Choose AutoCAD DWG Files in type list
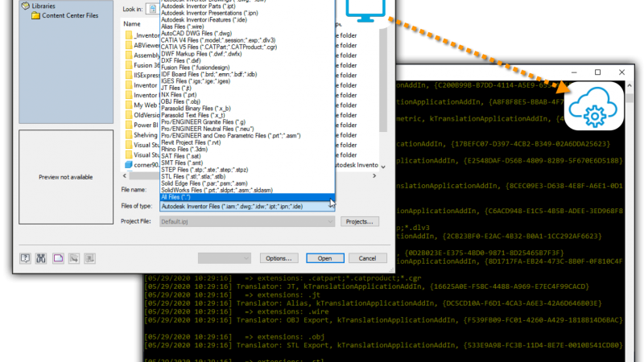Image resolution: width=644 pixels, height=362 pixels. [196, 33]
